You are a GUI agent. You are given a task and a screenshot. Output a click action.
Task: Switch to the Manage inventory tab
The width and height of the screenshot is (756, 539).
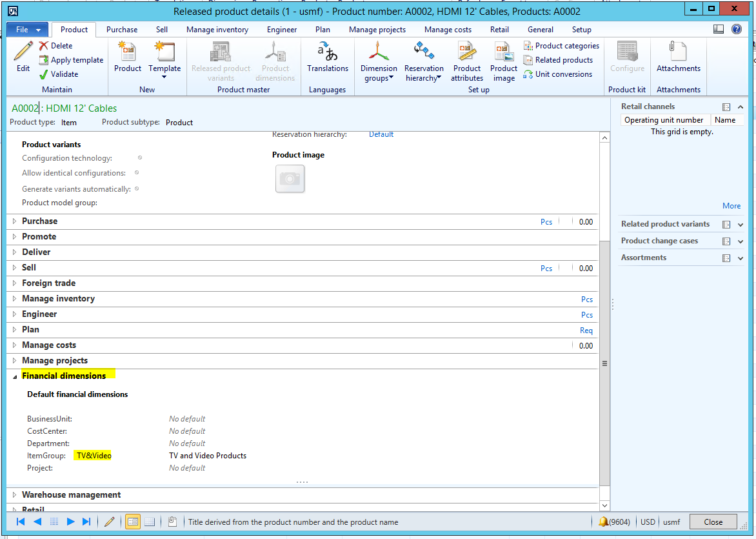point(217,30)
